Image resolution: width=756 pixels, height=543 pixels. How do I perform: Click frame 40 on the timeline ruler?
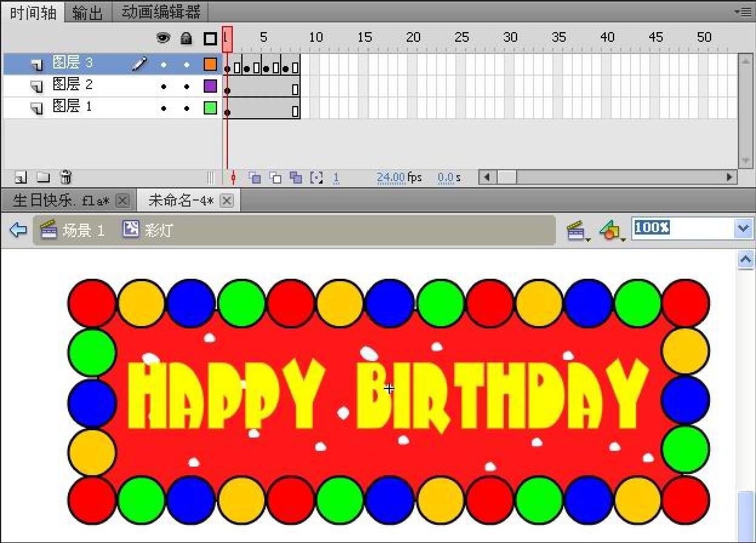[x=607, y=38]
